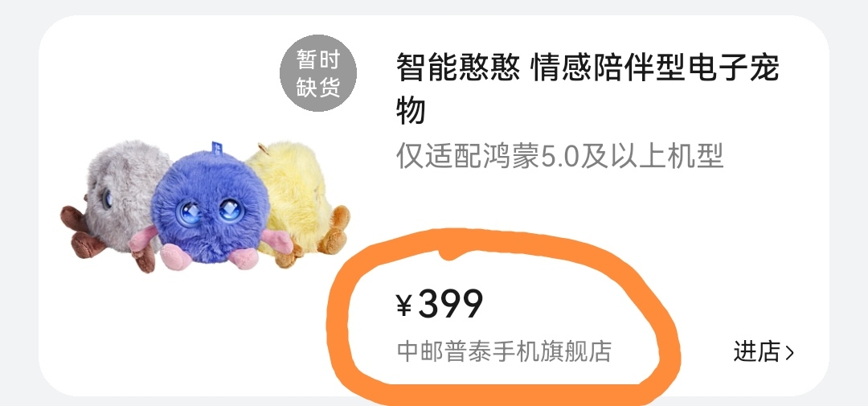This screenshot has width=868, height=406.
Task: Click the blue tag atop the blue plush
Action: [x=216, y=149]
